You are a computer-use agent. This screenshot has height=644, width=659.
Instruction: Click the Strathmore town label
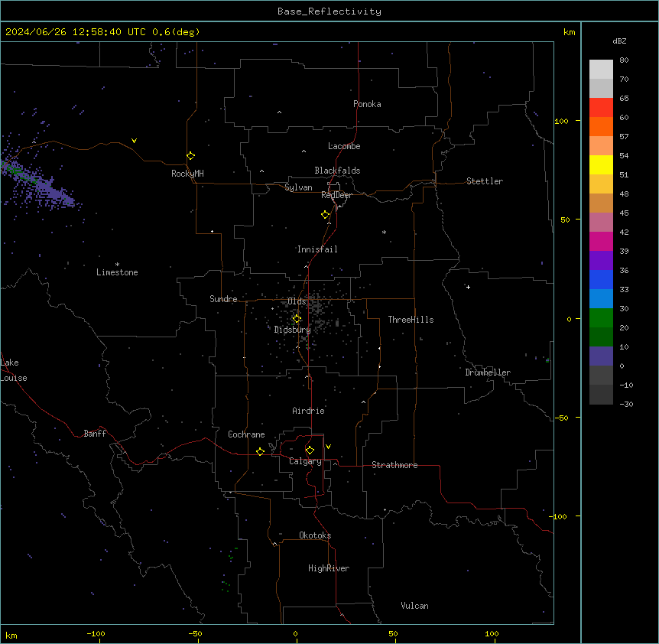click(x=394, y=465)
